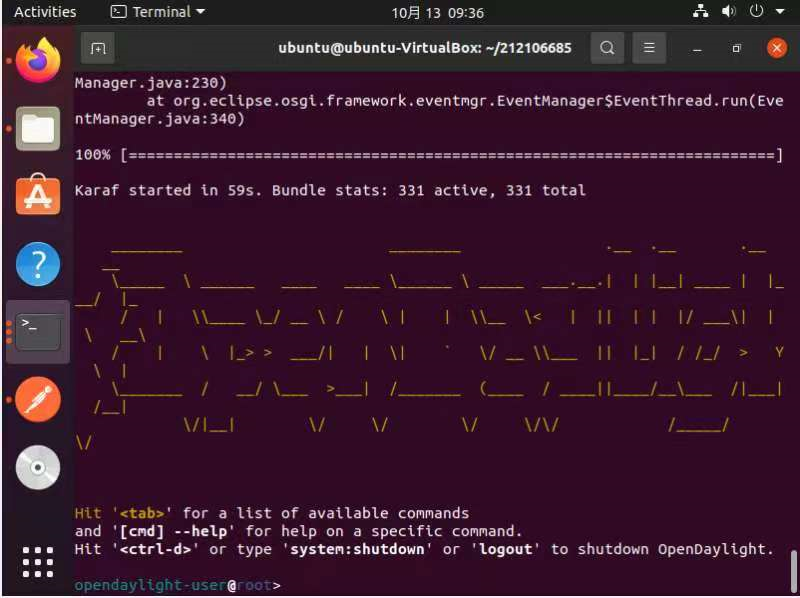
Task: Minimize the terminal window
Action: 697,48
